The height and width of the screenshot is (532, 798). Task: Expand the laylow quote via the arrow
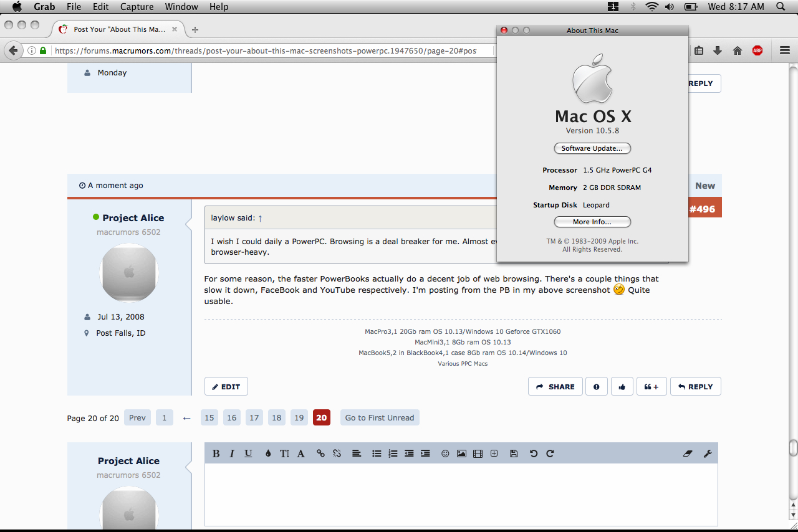(x=260, y=218)
